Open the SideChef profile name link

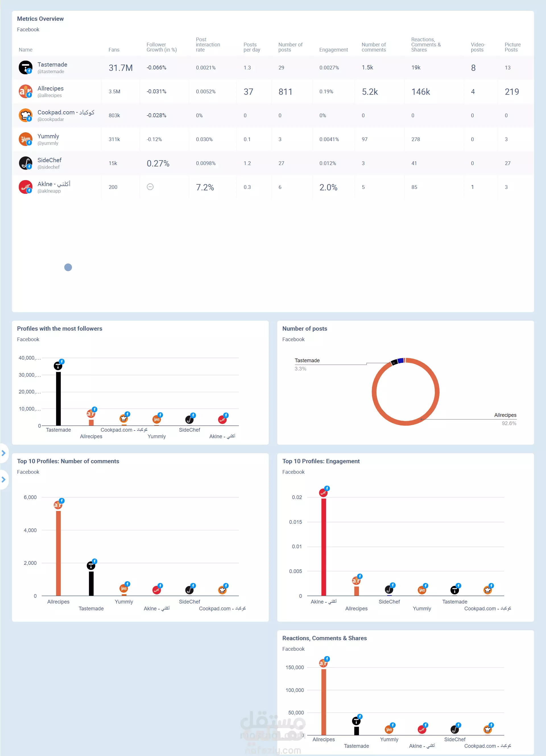pos(49,160)
